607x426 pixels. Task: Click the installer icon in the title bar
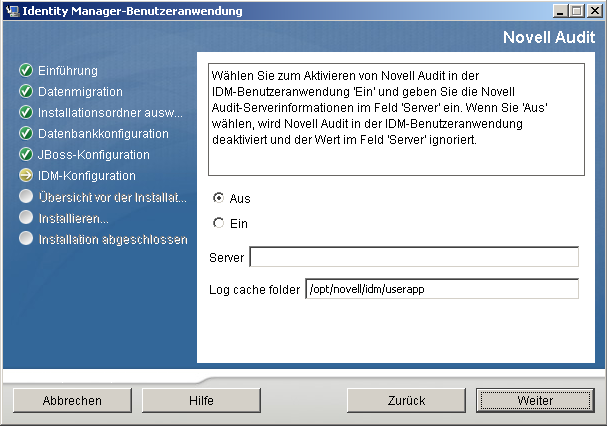(12, 11)
